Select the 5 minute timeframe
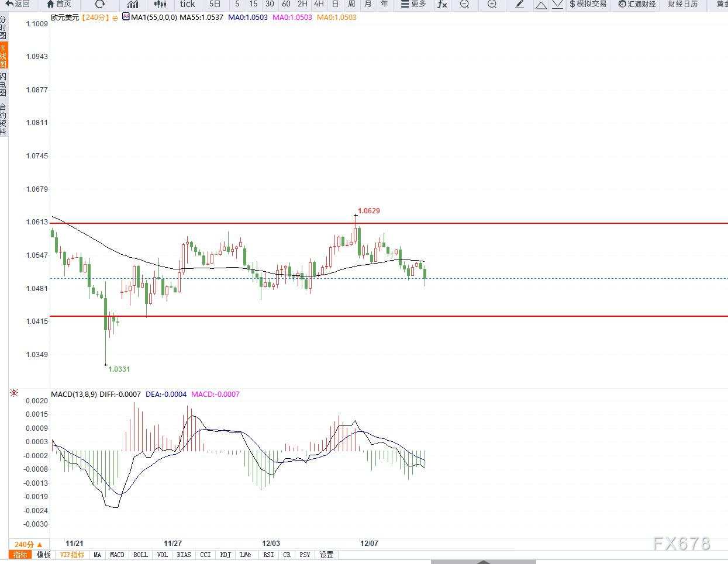The image size is (728, 564). 237,4
